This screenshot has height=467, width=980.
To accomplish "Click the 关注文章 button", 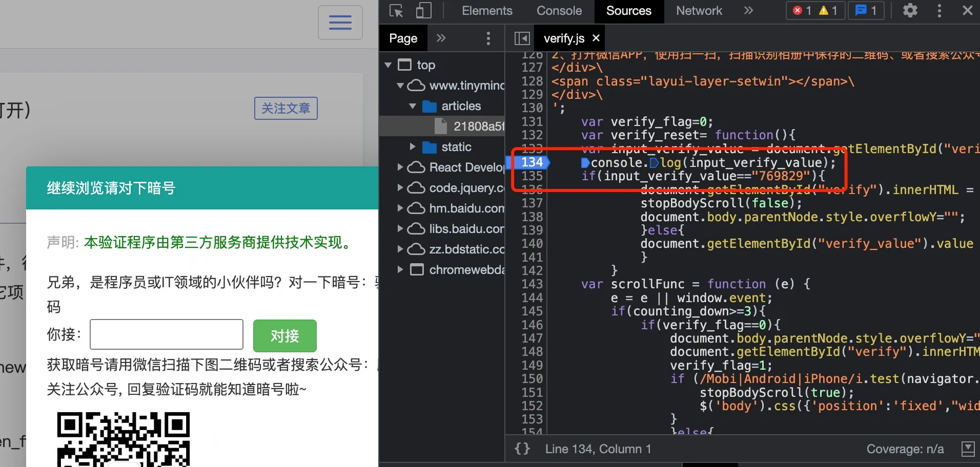I will click(286, 108).
